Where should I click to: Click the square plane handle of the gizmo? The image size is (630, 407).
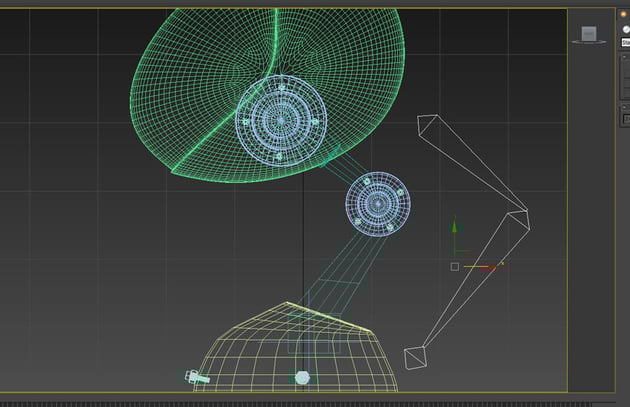pyautogui.click(x=455, y=267)
